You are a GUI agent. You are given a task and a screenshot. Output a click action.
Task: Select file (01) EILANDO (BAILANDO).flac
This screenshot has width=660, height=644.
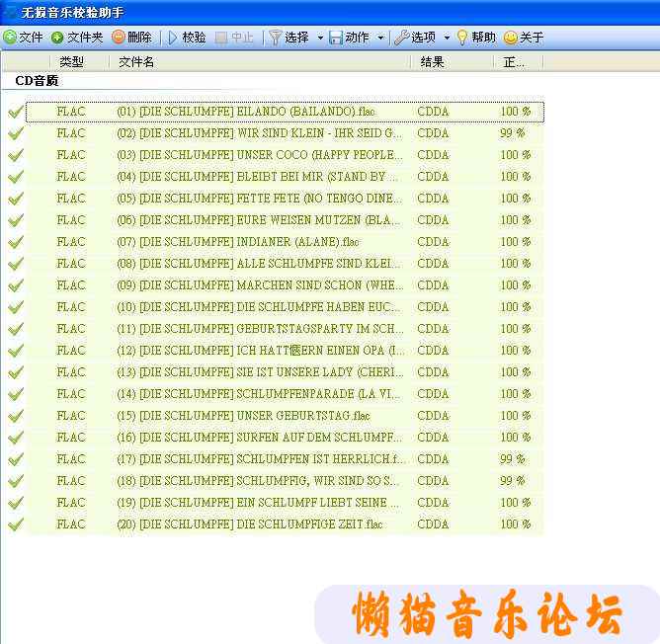point(246,112)
